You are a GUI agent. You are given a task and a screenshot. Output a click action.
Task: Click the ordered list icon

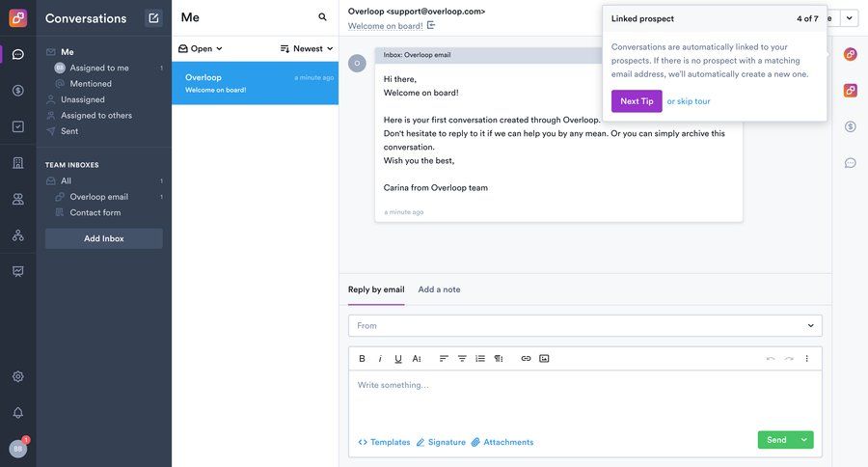coord(480,358)
